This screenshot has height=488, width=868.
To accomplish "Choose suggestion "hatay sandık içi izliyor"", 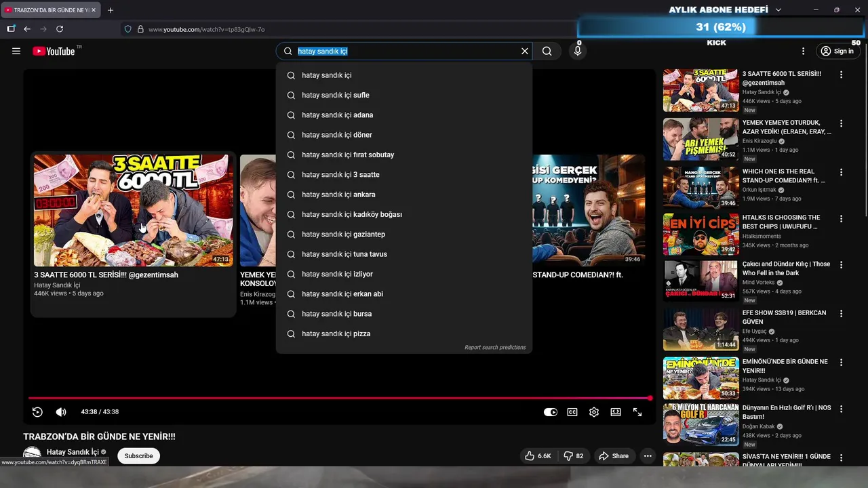I will (404, 274).
